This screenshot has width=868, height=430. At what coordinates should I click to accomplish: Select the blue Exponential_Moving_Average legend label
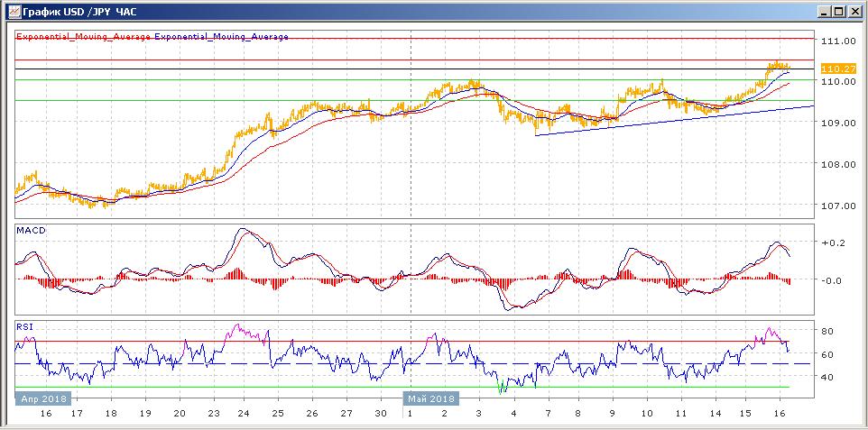pyautogui.click(x=222, y=37)
